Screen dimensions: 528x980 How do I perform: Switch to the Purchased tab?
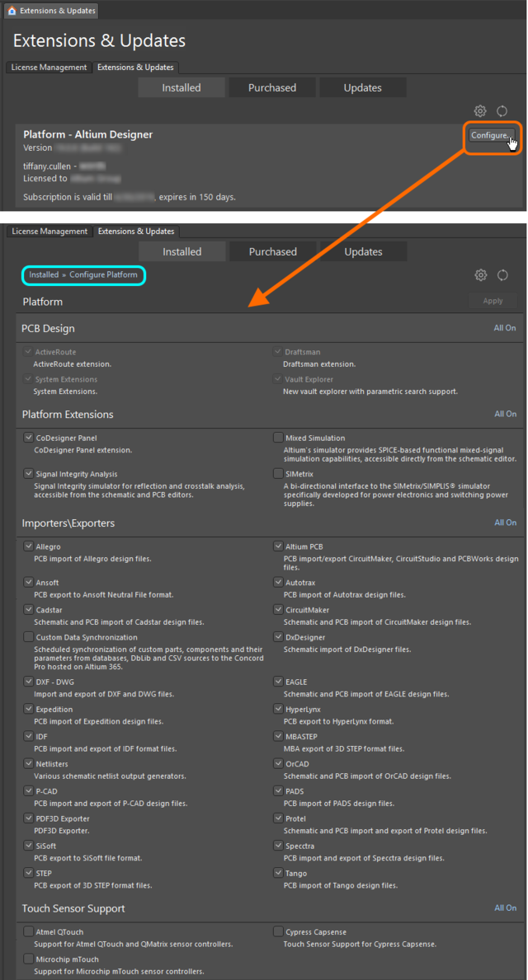point(272,87)
